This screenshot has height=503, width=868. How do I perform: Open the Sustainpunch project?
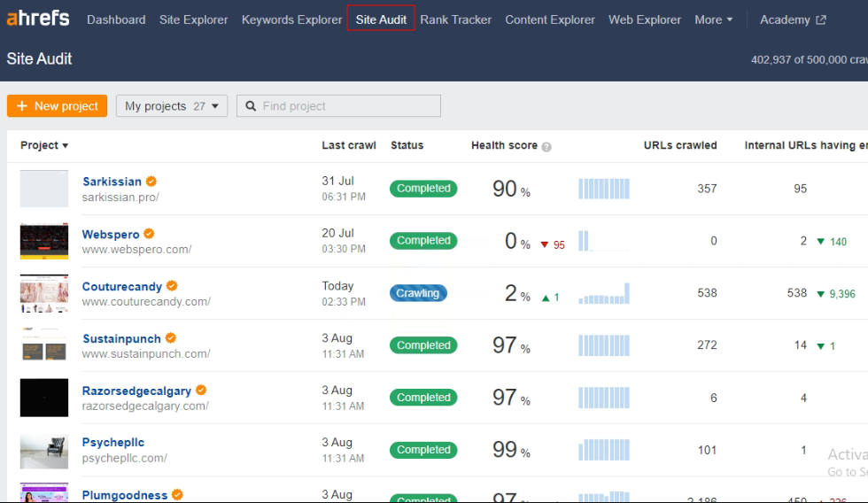pos(121,338)
